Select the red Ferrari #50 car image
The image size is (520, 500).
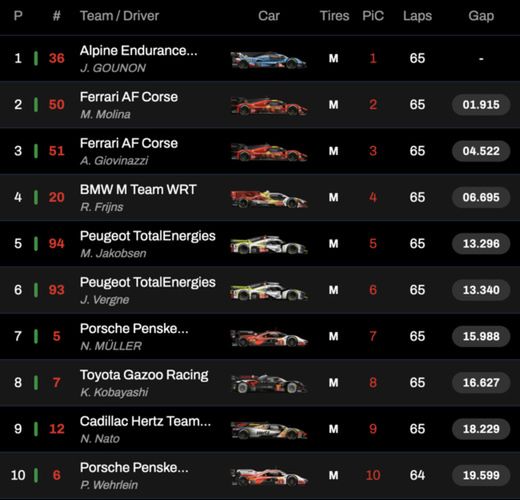coord(269,106)
